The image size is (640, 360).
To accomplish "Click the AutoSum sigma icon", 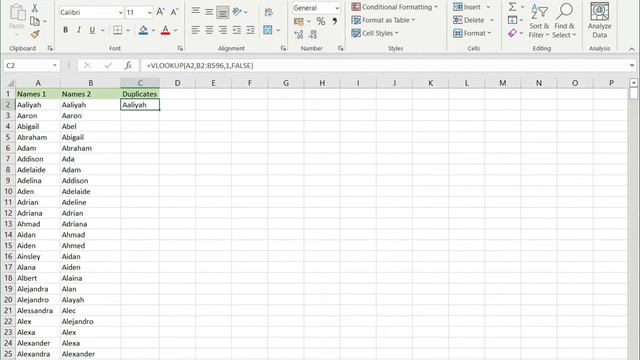I will (513, 7).
